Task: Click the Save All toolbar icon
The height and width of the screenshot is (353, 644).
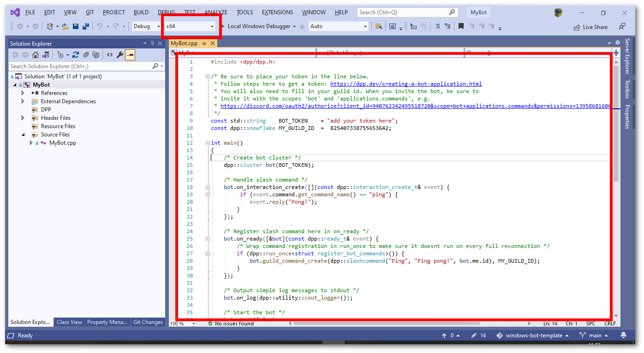Action: (x=85, y=26)
